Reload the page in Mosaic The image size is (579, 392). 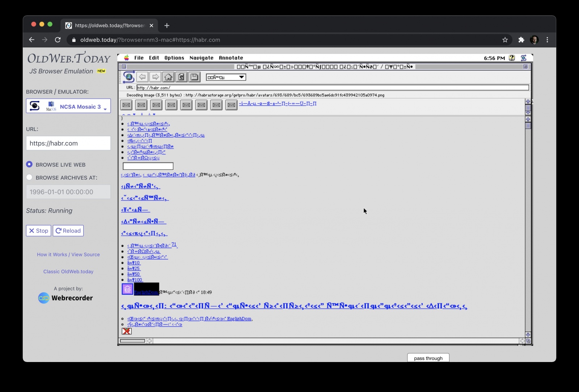click(x=181, y=77)
